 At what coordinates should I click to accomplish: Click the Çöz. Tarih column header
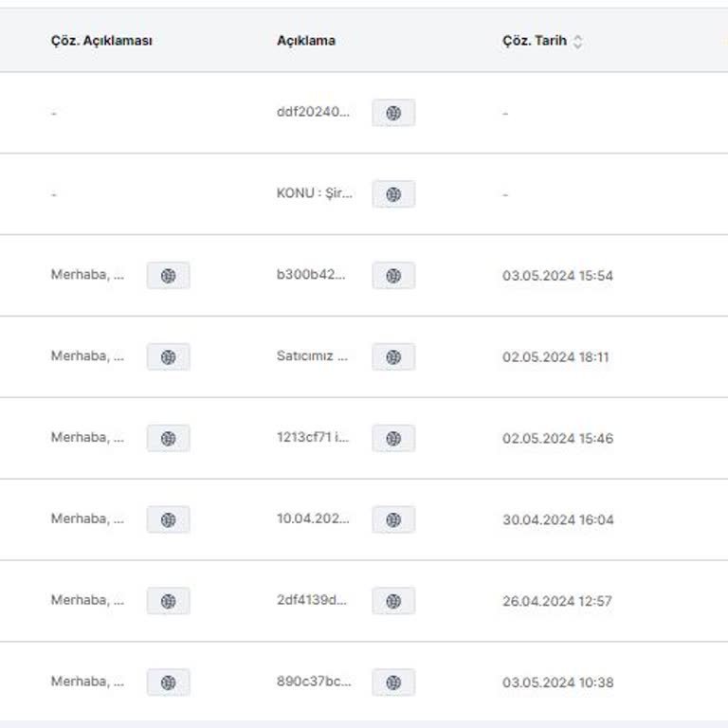[x=535, y=42]
